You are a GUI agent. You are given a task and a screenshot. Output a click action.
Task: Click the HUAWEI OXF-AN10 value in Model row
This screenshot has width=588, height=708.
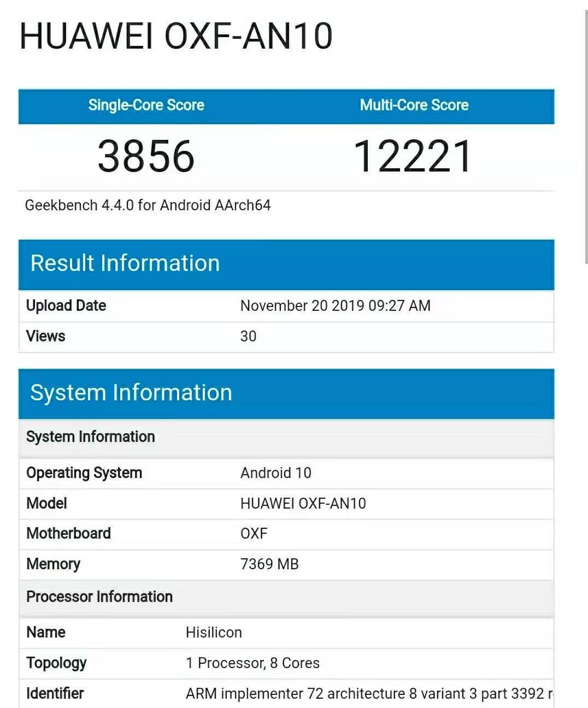[x=303, y=504]
